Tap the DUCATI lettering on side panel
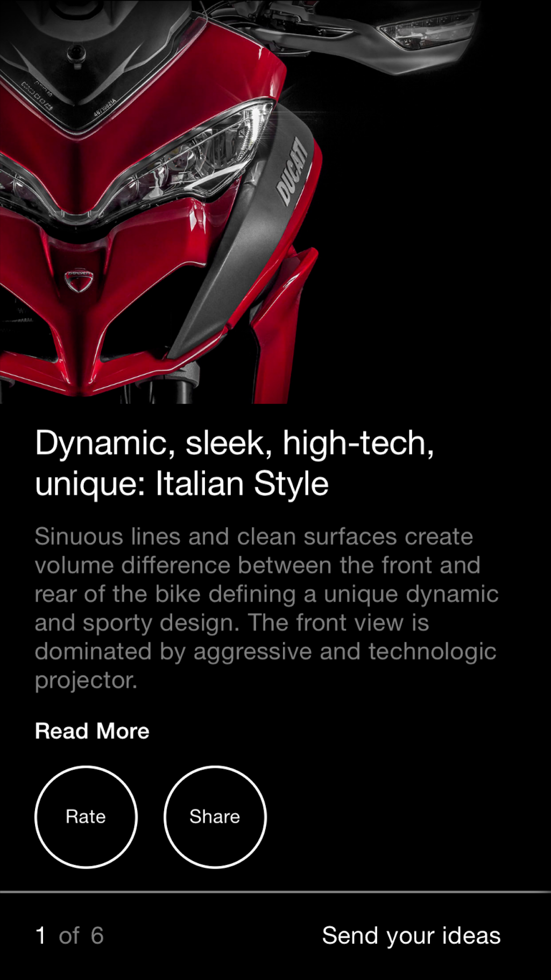This screenshot has height=980, width=551. [x=292, y=171]
